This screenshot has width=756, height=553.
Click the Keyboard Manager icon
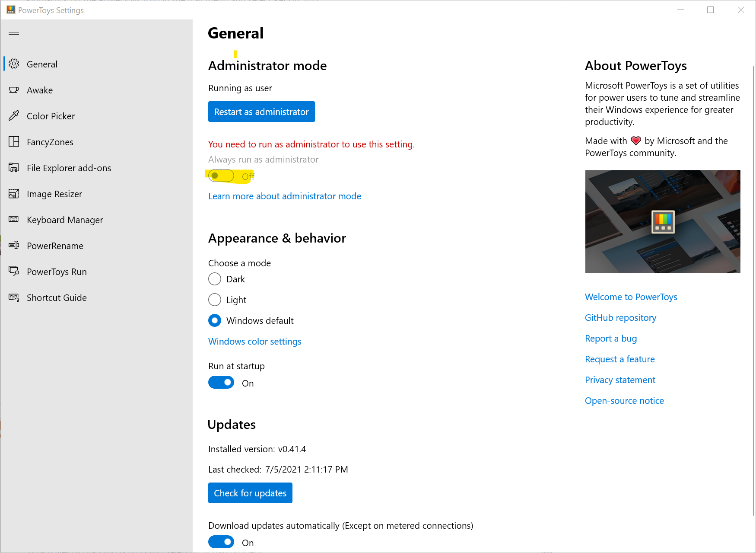pos(14,220)
